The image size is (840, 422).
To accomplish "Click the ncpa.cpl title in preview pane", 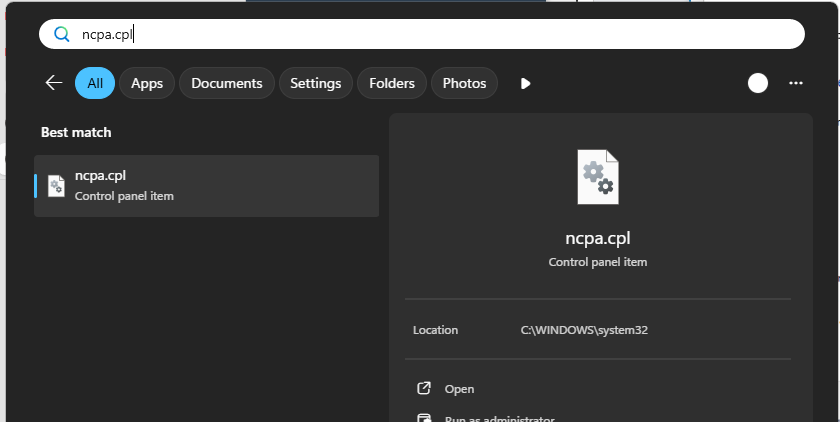I will [598, 238].
